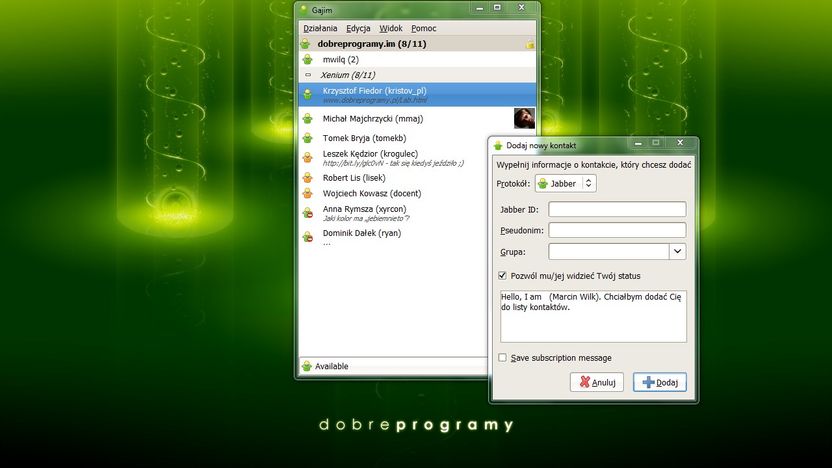Click the status icon beside mwilq (2)
This screenshot has width=832, height=468.
click(x=308, y=59)
